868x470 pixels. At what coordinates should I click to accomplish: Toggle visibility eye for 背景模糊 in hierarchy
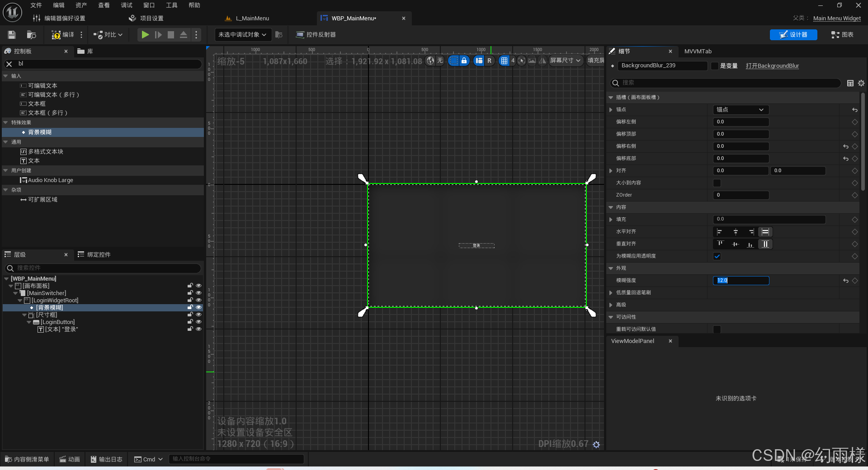tap(198, 307)
